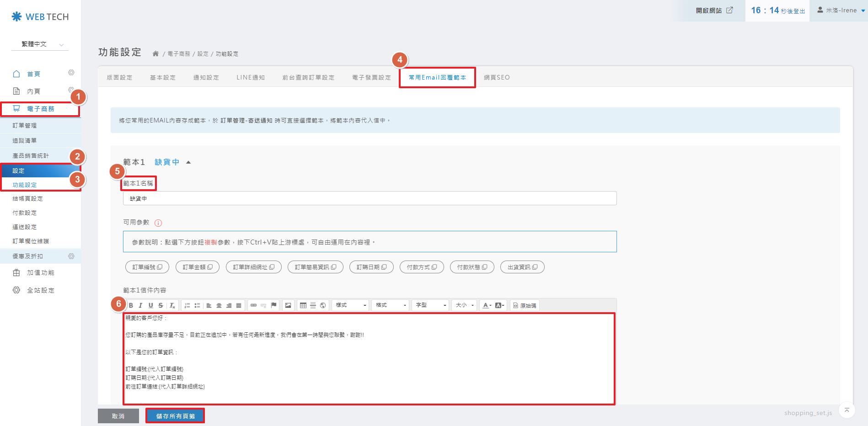Center-align the text in the editor
868x426 pixels.
pos(219,305)
